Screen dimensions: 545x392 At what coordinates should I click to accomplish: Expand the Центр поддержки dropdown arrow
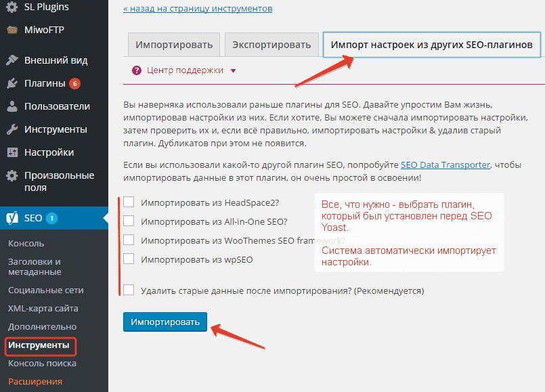click(233, 71)
